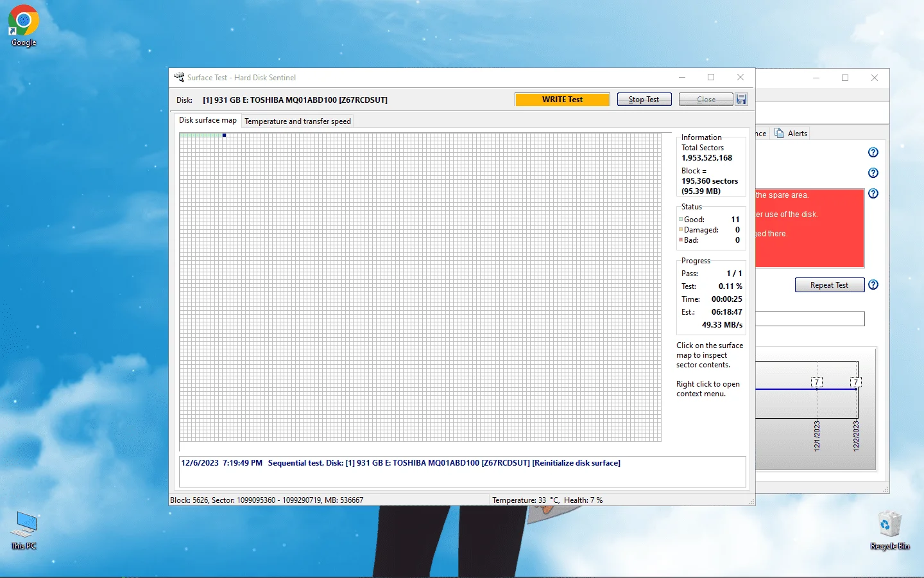Click the Bad status red swatch

(x=681, y=240)
